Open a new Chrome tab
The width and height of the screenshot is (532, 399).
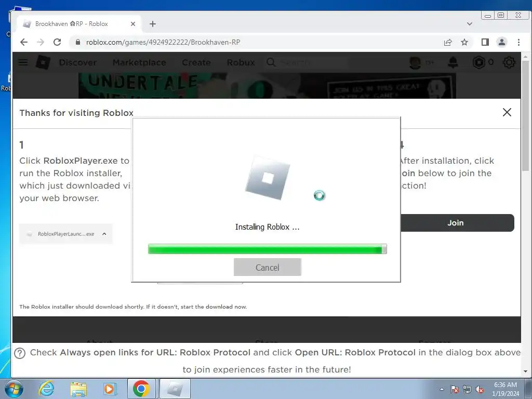coord(153,24)
